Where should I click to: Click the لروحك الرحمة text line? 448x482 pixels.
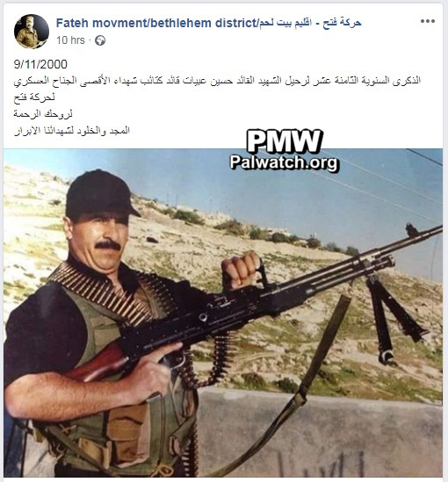pyautogui.click(x=43, y=114)
